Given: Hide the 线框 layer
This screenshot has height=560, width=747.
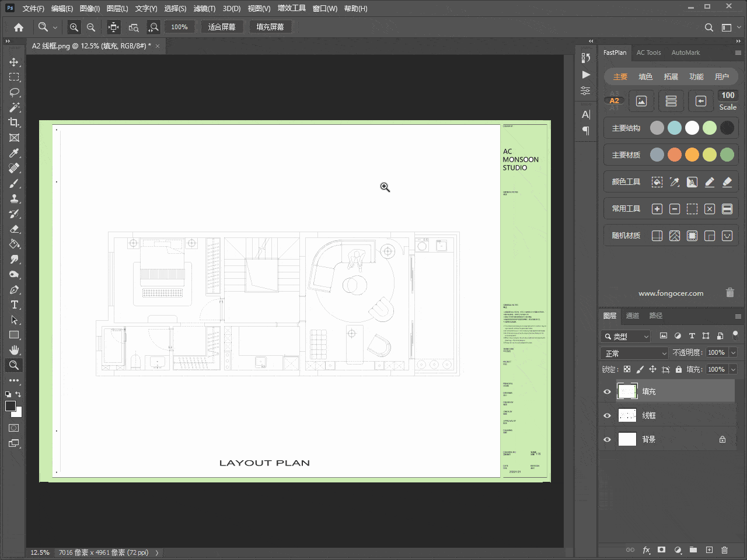Looking at the screenshot, I should (x=607, y=415).
